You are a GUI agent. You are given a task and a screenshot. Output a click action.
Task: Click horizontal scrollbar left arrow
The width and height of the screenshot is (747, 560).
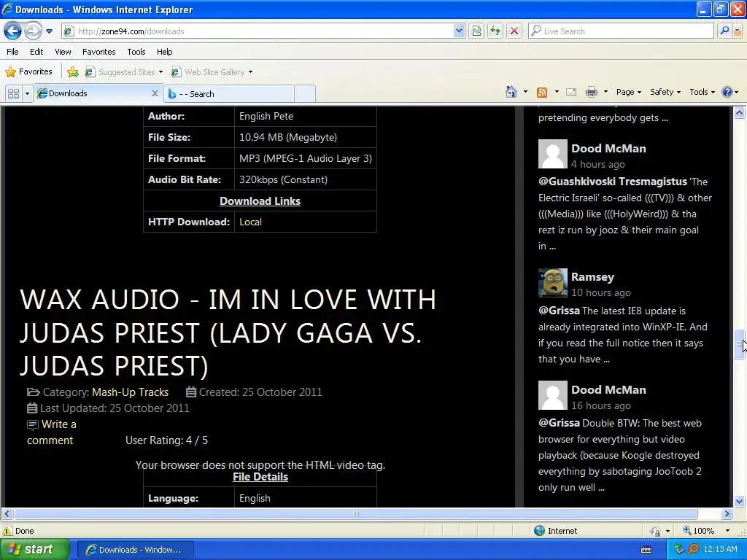tap(7, 514)
